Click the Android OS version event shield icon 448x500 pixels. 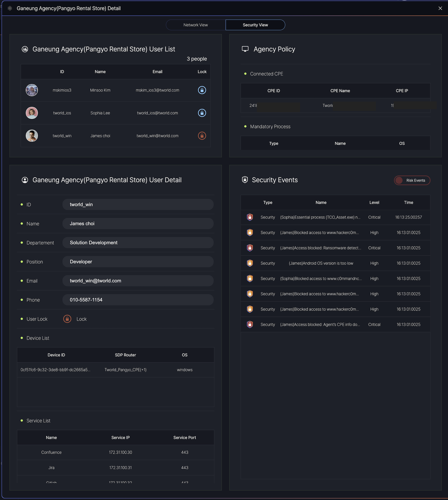tap(250, 263)
